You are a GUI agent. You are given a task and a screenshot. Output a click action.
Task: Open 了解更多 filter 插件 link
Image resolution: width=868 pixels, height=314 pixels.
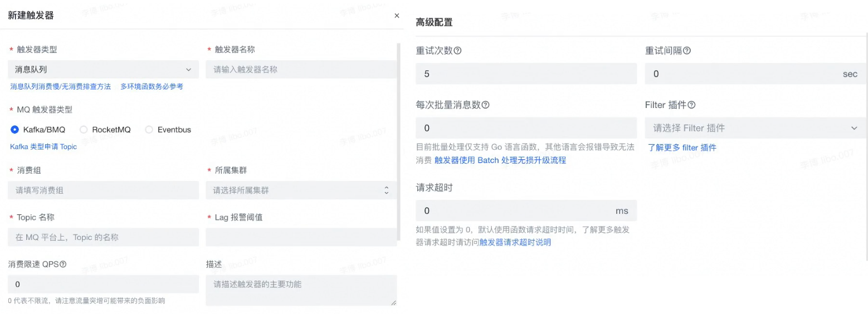coord(682,148)
